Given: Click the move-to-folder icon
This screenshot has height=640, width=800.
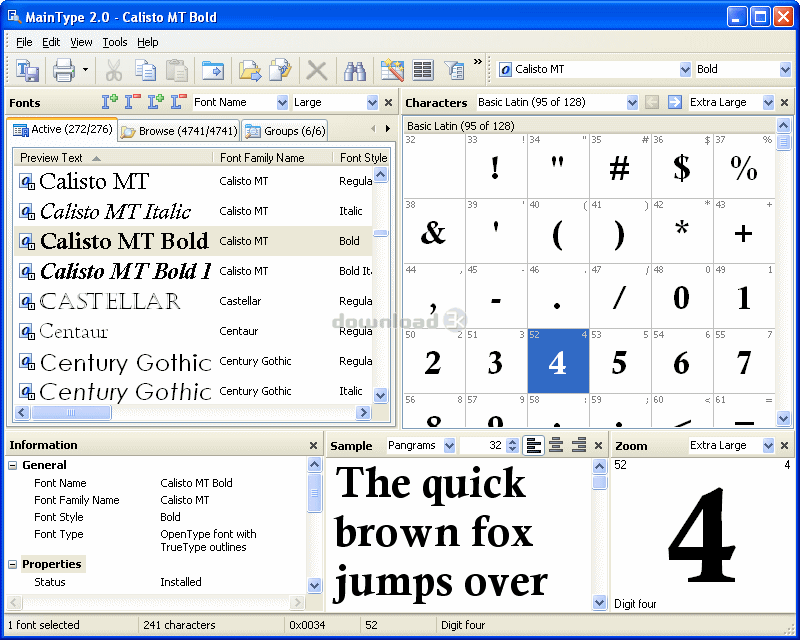Looking at the screenshot, I should 249,70.
